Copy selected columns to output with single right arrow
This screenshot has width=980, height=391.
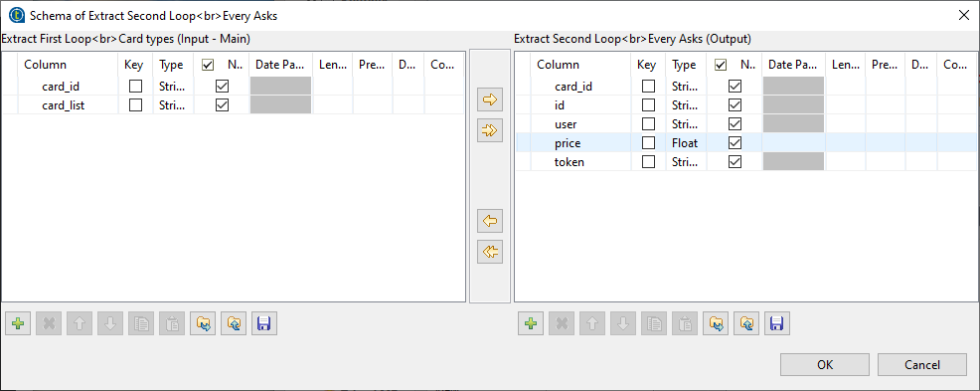tap(490, 98)
